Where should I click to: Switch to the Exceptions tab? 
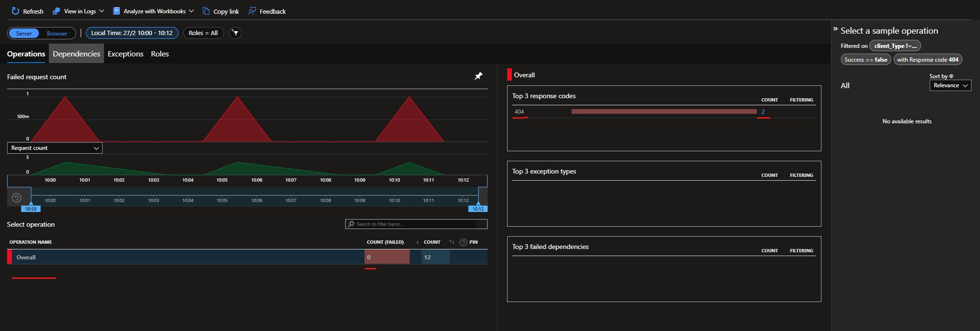coord(125,54)
